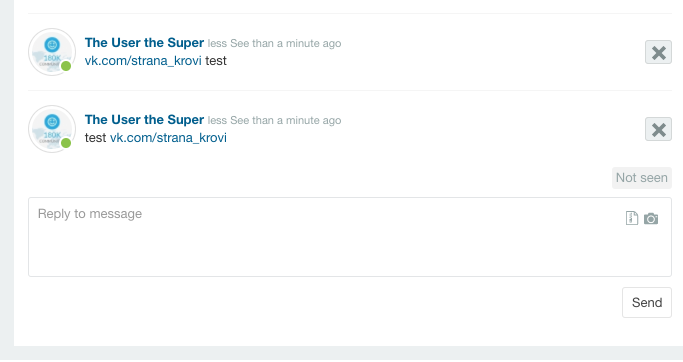Attach a file to the reply

(x=632, y=218)
